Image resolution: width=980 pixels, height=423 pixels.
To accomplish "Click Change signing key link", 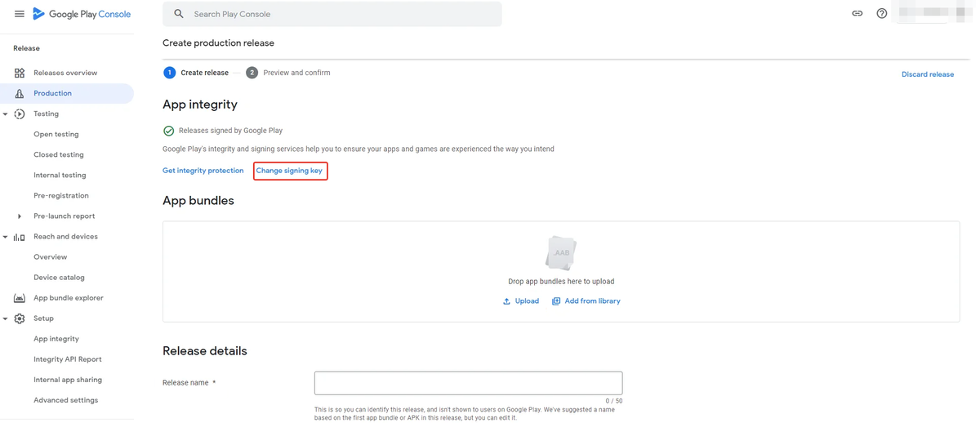I will point(289,171).
